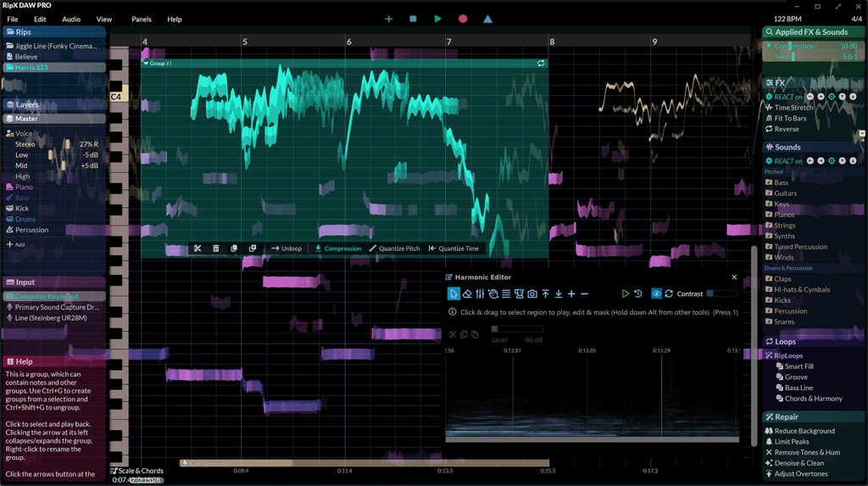868x486 pixels.
Task: Click the camera snapshot icon in Harmonic Editor
Action: pos(531,293)
